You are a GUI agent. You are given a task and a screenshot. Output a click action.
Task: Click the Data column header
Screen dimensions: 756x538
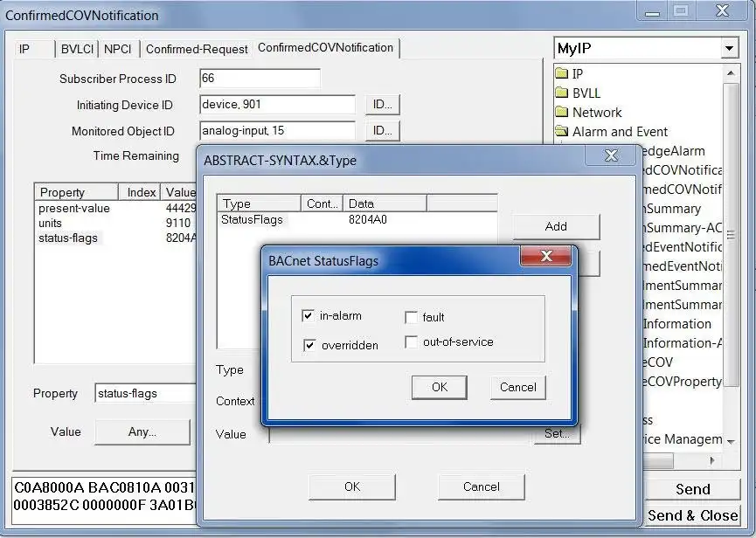click(x=385, y=203)
